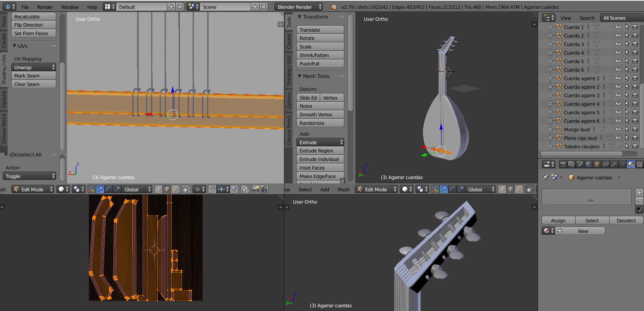Hide Cuerda agarre 2 with its eye icon
644x311 pixels.
618,87
